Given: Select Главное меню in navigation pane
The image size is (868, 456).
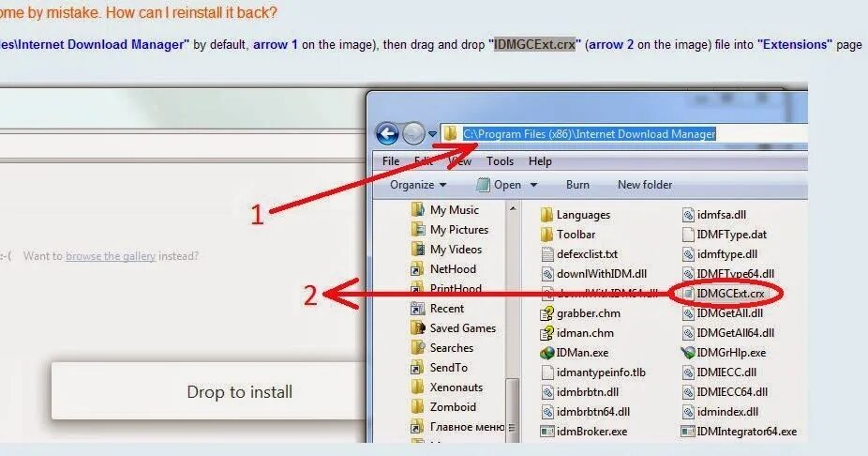Looking at the screenshot, I should point(457,427).
